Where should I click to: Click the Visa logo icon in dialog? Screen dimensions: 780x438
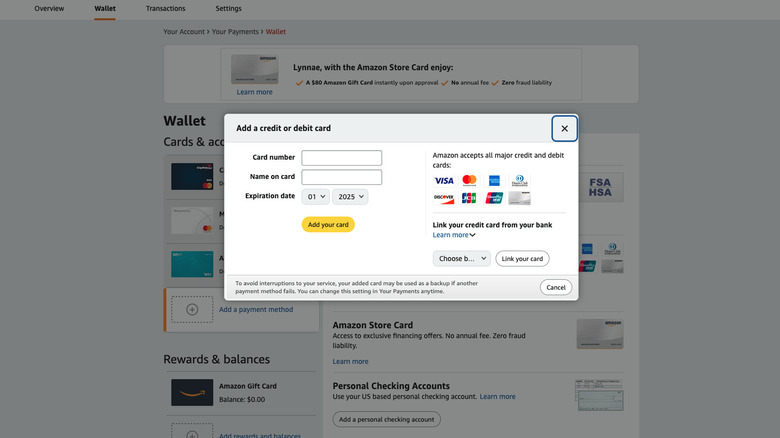coord(444,181)
